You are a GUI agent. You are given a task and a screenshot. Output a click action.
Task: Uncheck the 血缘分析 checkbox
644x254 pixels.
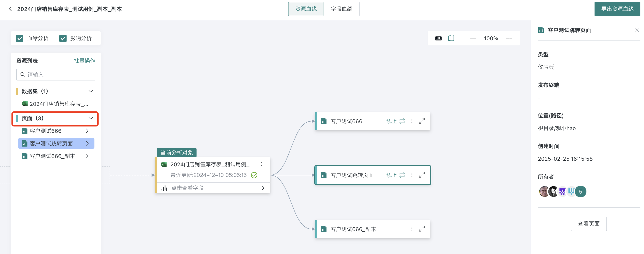(20, 38)
